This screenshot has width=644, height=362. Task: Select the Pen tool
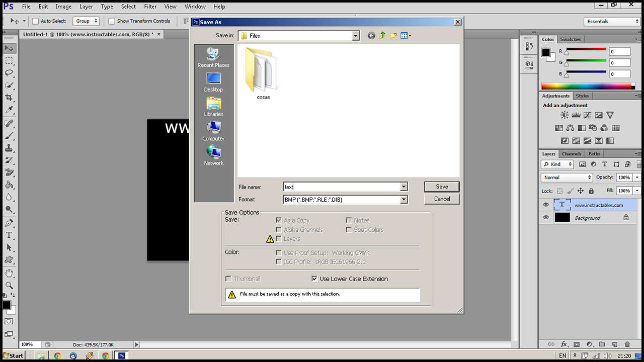coord(9,223)
